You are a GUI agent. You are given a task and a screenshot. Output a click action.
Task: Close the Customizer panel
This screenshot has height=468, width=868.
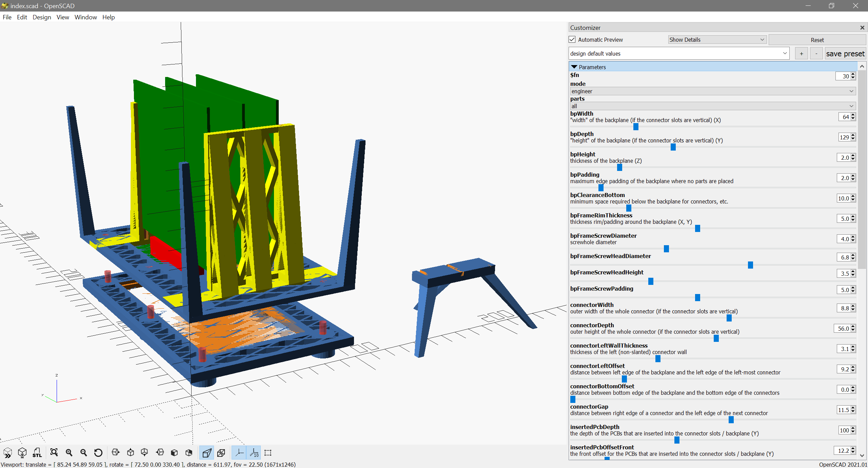[862, 28]
